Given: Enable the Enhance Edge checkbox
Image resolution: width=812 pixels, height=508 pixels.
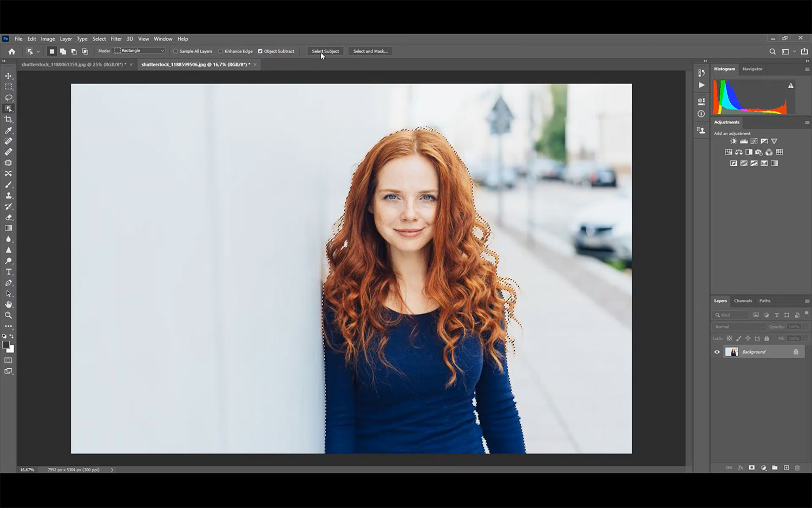Looking at the screenshot, I should (221, 51).
